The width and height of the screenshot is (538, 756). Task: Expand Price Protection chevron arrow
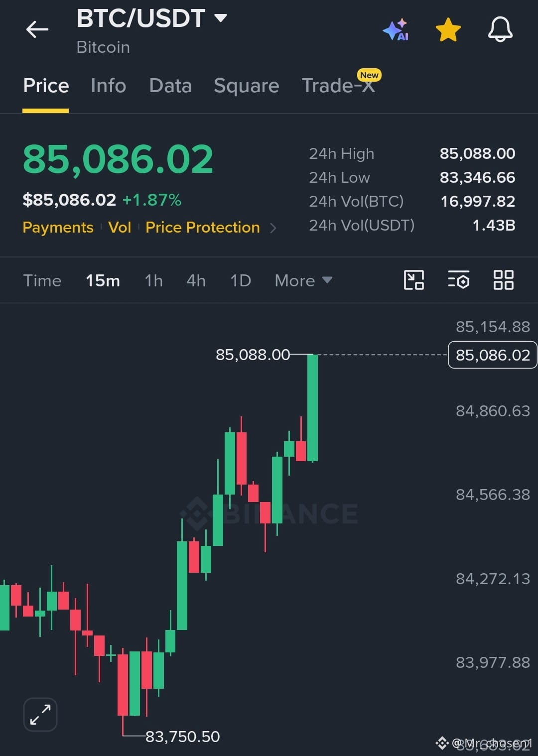[273, 228]
